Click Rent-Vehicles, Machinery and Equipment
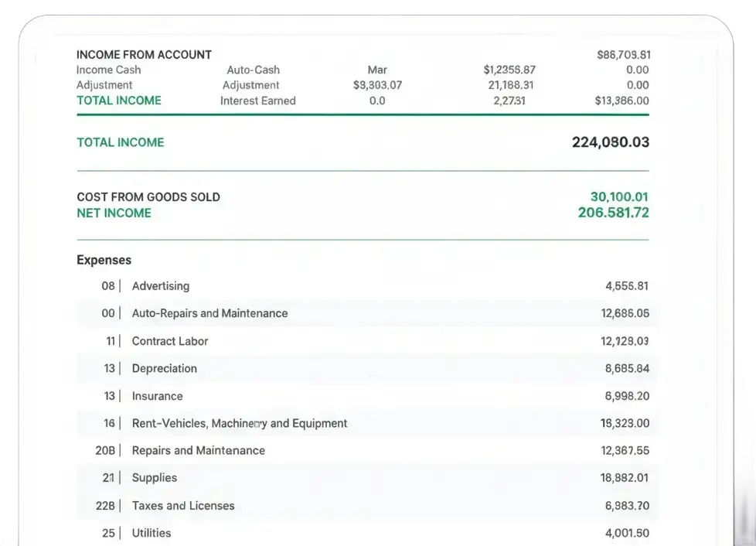Image resolution: width=756 pixels, height=546 pixels. coord(238,423)
